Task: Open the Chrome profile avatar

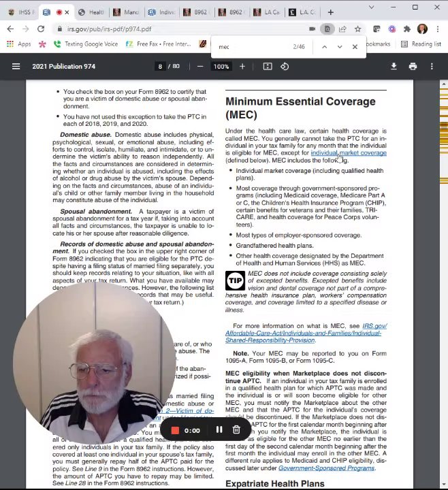Action: pos(422,29)
